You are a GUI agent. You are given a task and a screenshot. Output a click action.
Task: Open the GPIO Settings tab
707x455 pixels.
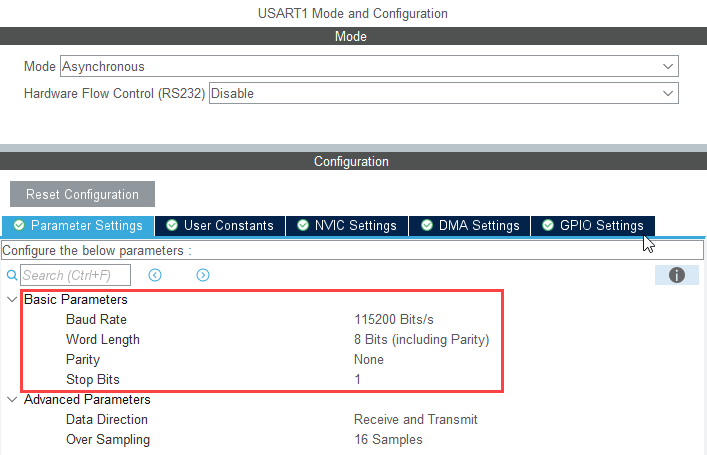coord(592,225)
